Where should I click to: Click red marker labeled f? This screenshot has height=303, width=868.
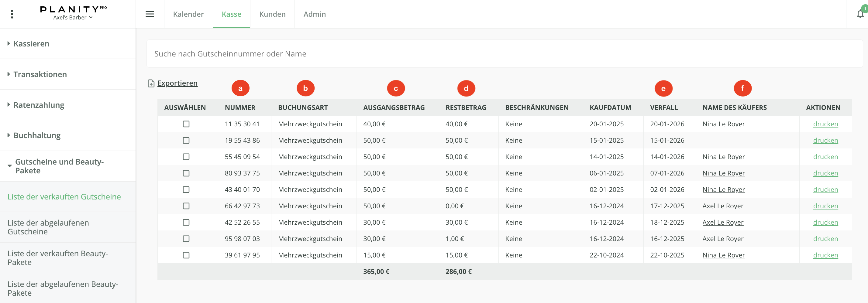tap(742, 88)
